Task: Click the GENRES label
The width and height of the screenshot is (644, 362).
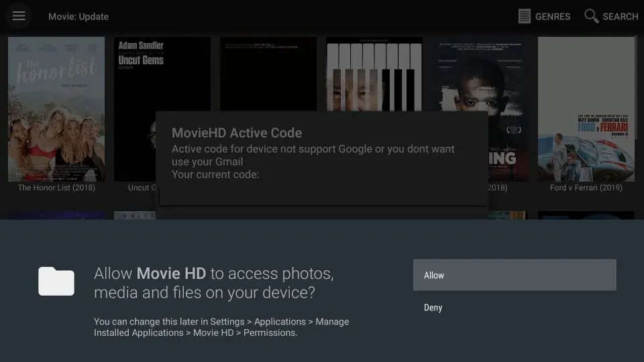Action: coord(552,17)
